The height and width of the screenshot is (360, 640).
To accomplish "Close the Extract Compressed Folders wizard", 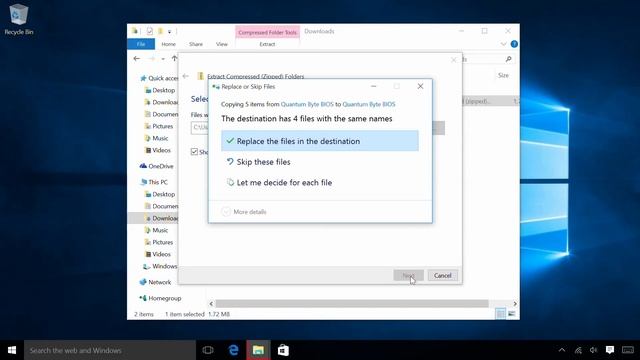I will [453, 60].
